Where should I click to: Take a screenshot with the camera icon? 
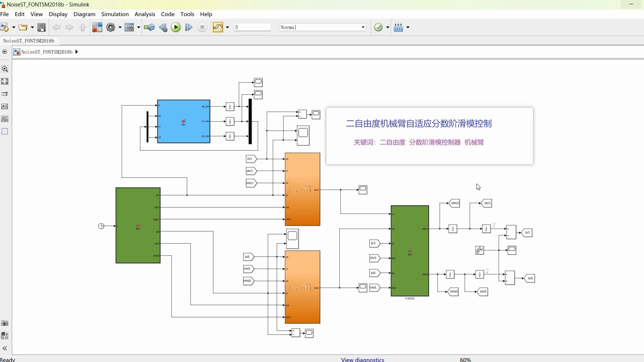5,323
